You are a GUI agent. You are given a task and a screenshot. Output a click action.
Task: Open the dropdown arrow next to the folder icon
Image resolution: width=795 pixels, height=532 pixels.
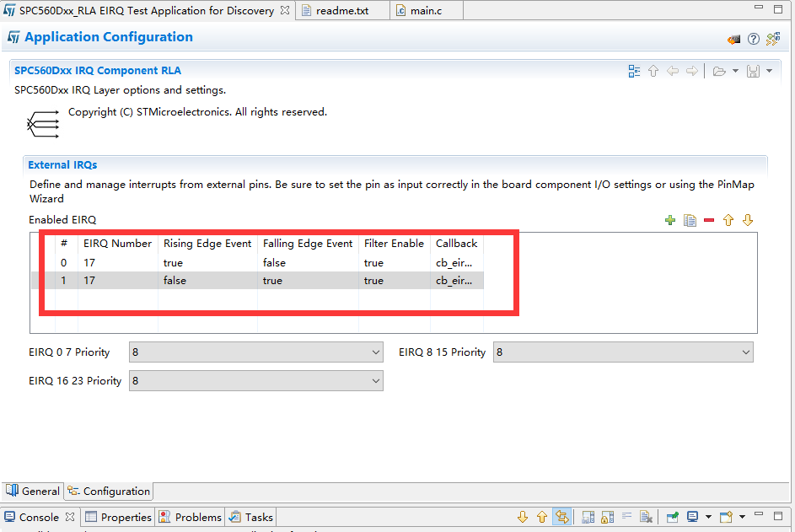[x=735, y=71]
